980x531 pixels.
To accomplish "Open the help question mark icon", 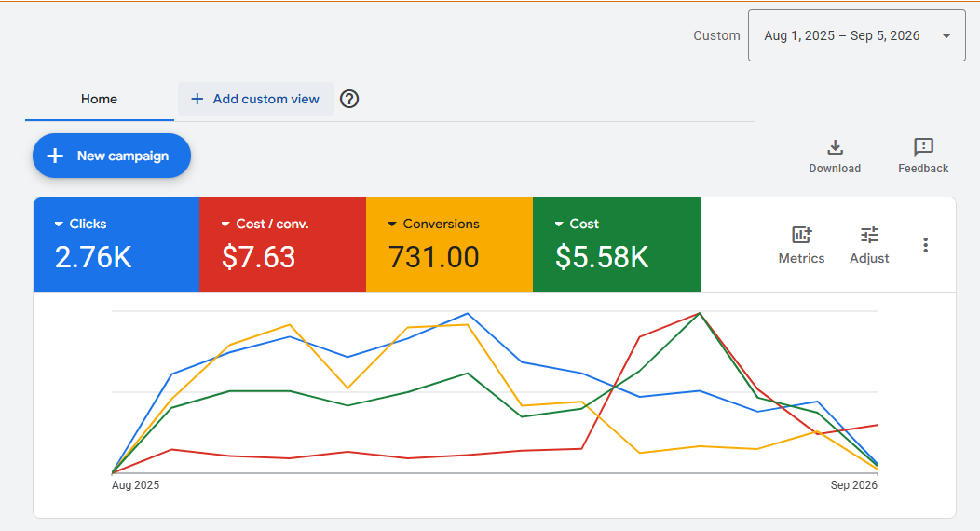I will 349,99.
